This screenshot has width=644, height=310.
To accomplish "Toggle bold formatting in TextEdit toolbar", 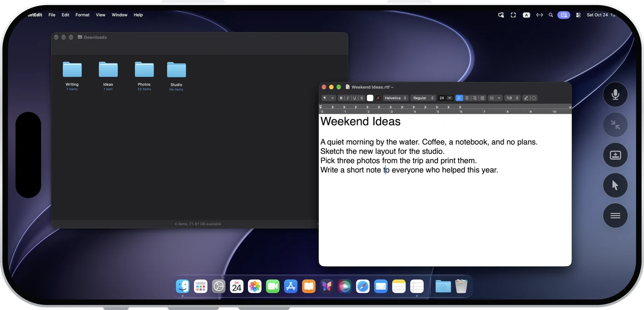I will point(341,98).
